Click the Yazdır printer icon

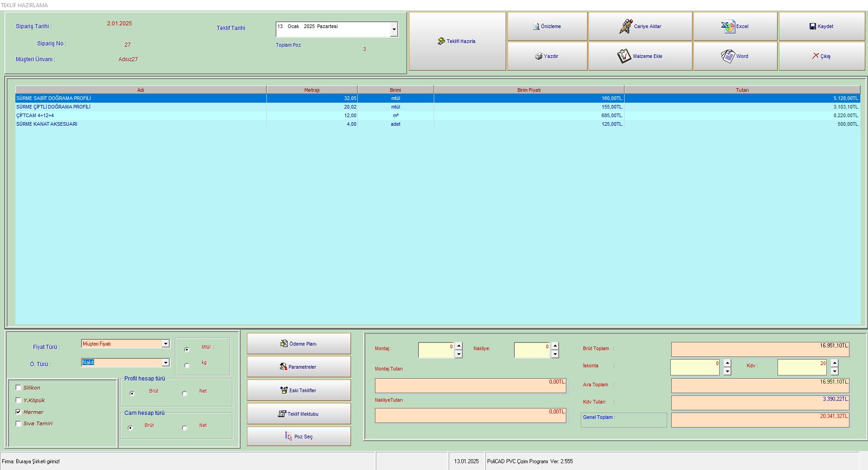(x=539, y=57)
